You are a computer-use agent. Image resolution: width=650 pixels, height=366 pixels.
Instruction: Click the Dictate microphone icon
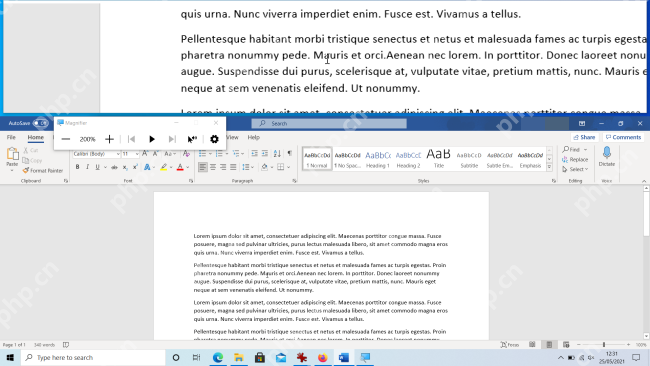click(x=606, y=153)
